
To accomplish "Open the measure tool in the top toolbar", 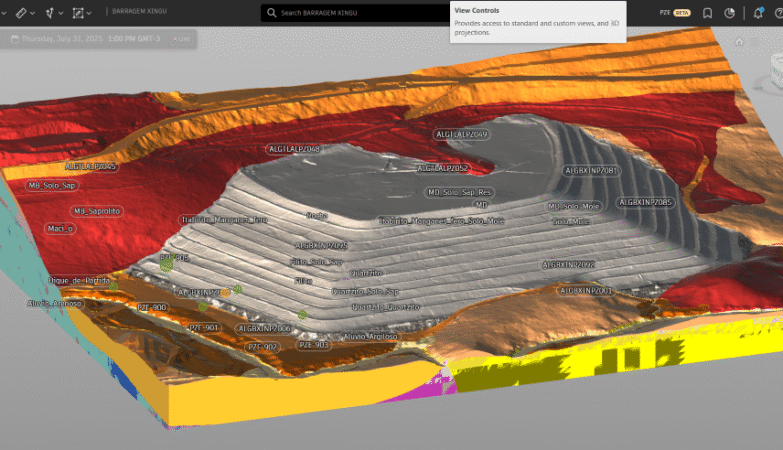I will (21, 13).
